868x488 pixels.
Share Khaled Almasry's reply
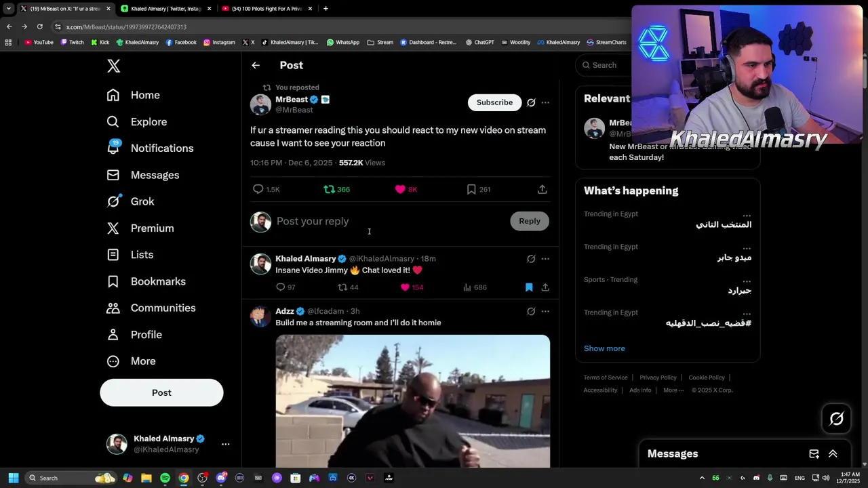pos(545,287)
